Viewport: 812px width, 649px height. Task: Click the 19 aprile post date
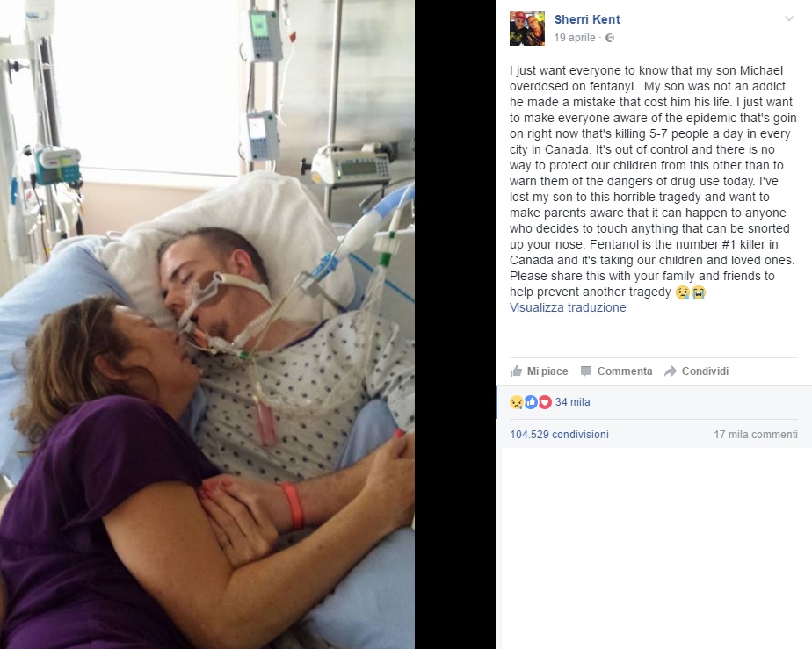pyautogui.click(x=575, y=37)
